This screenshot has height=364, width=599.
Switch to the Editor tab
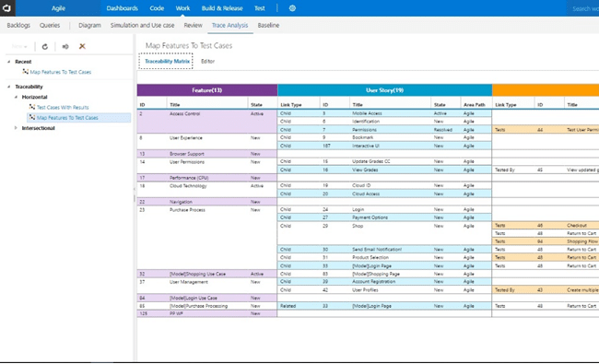208,61
